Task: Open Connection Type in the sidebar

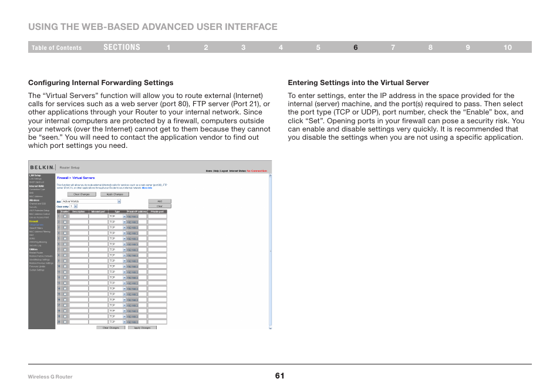Action: (37, 189)
